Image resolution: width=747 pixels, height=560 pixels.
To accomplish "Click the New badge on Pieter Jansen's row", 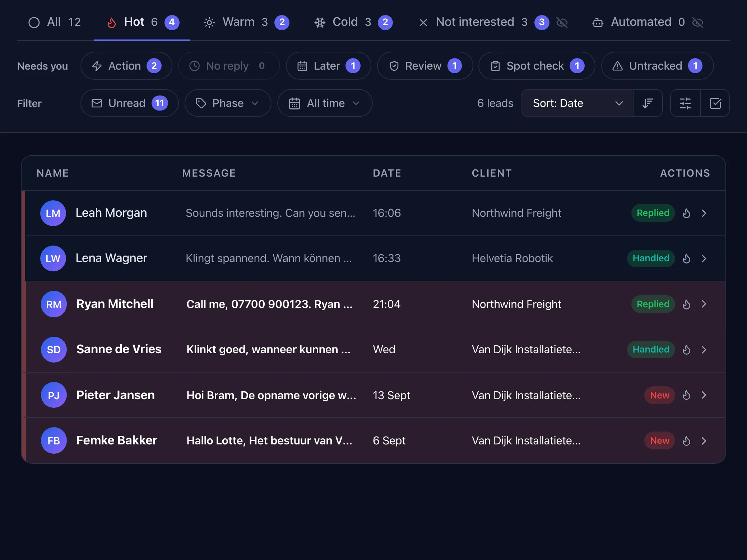I will 660,395.
